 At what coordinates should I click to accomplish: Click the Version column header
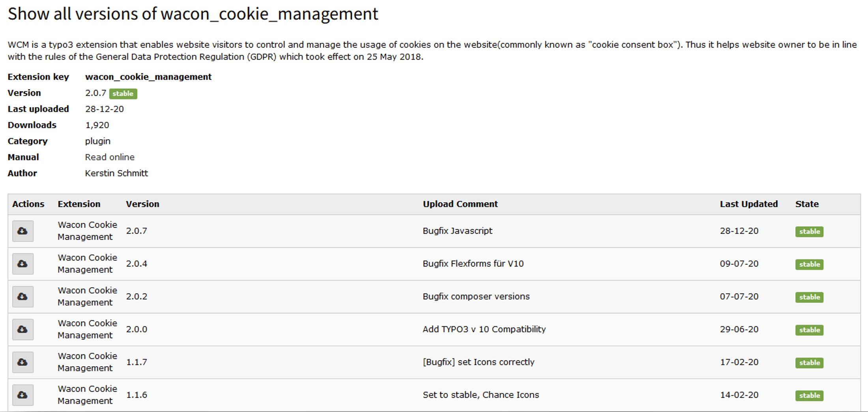coord(142,204)
